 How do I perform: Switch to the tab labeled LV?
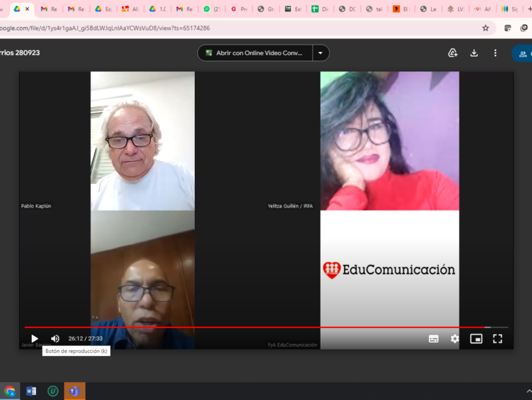click(456, 9)
